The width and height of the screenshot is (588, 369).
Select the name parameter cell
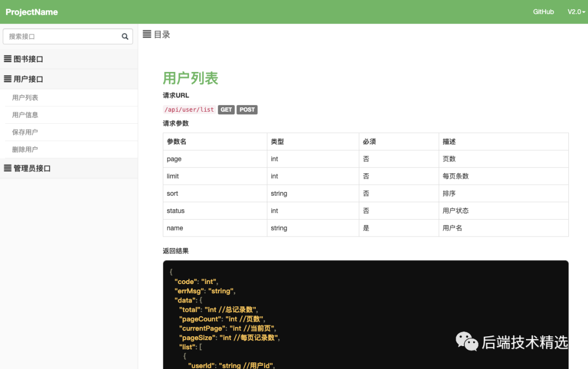tap(215, 228)
